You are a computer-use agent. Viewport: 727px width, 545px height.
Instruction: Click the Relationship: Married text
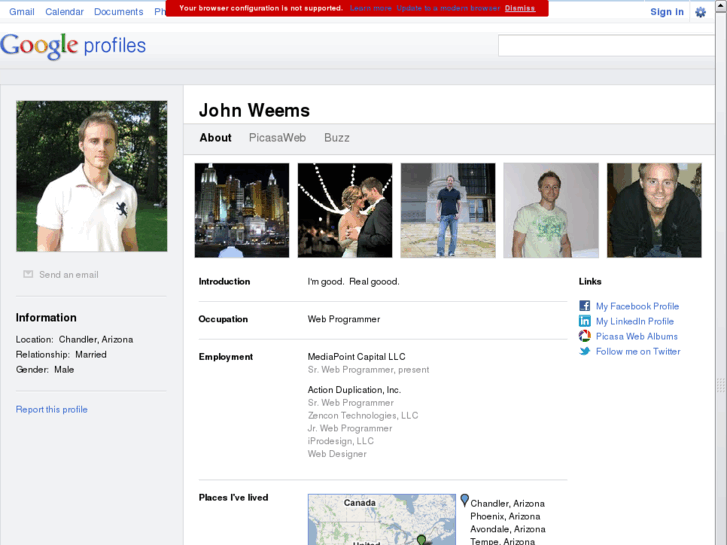tap(61, 354)
